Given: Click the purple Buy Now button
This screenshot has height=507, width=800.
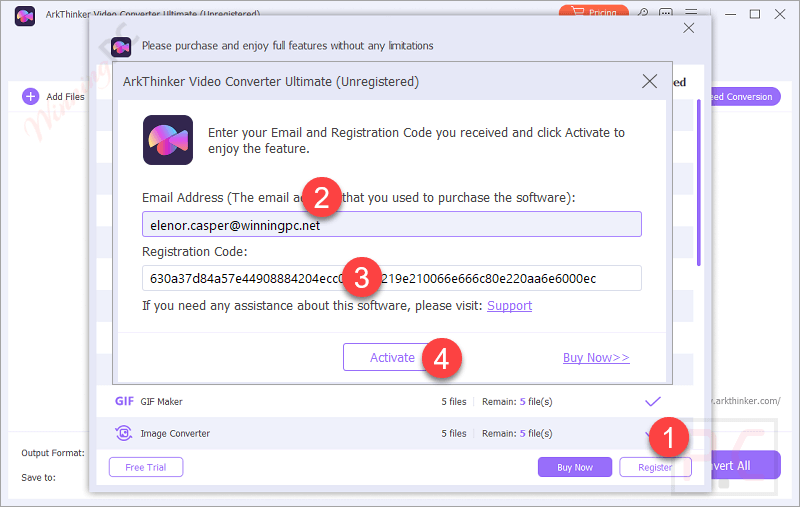Looking at the screenshot, I should click(574, 467).
